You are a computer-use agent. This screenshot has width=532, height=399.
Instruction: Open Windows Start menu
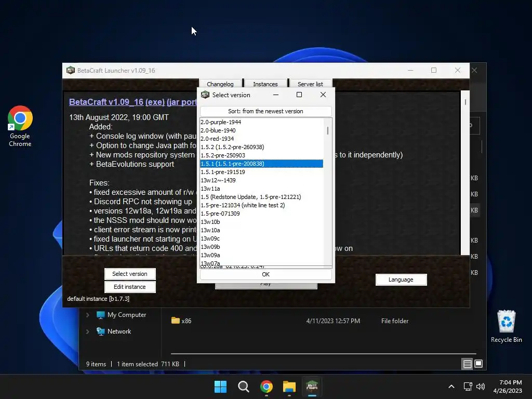220,387
